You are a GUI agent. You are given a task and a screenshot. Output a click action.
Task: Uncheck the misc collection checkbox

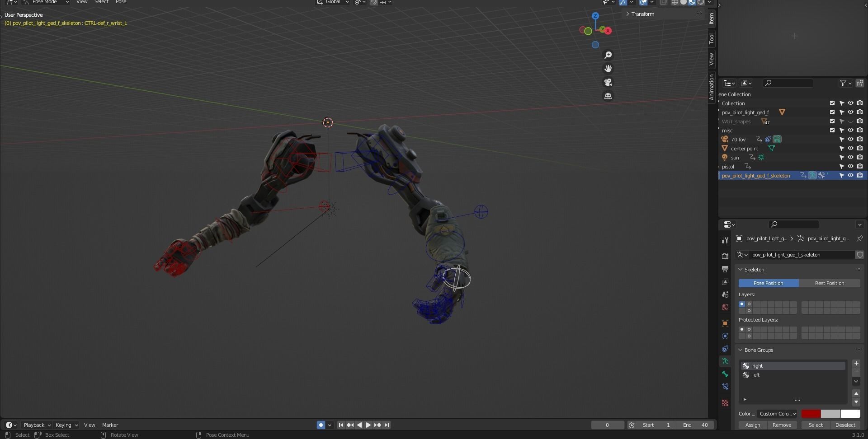click(832, 130)
